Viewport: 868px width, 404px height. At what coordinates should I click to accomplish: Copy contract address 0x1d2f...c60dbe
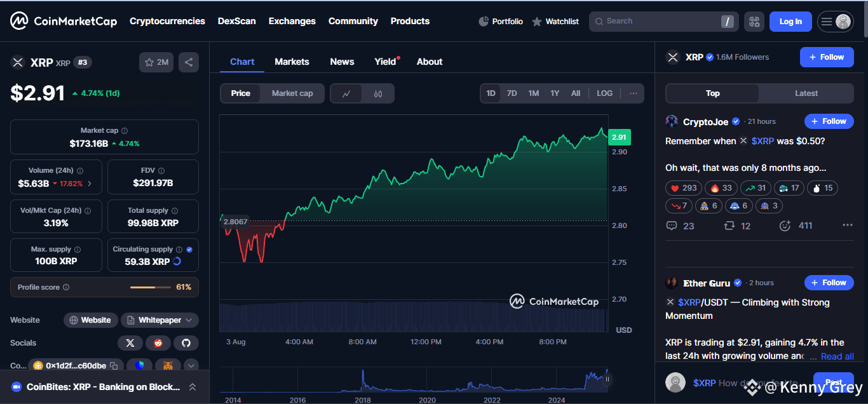click(x=114, y=366)
